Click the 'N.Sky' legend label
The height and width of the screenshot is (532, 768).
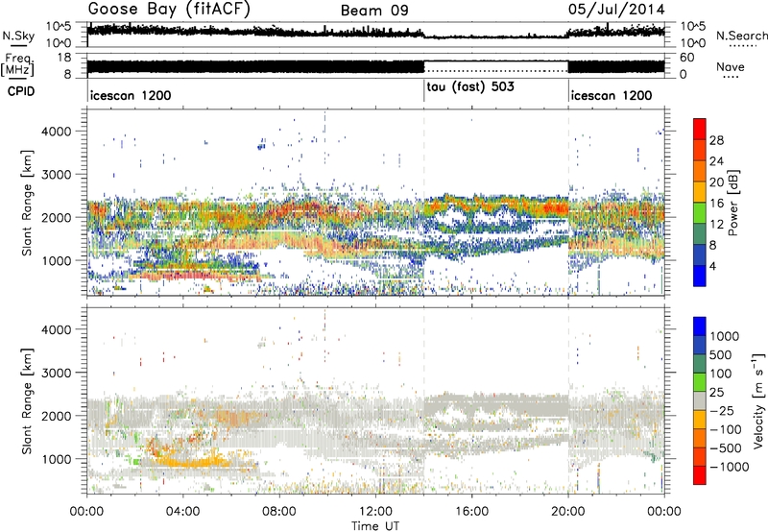[x=18, y=36]
